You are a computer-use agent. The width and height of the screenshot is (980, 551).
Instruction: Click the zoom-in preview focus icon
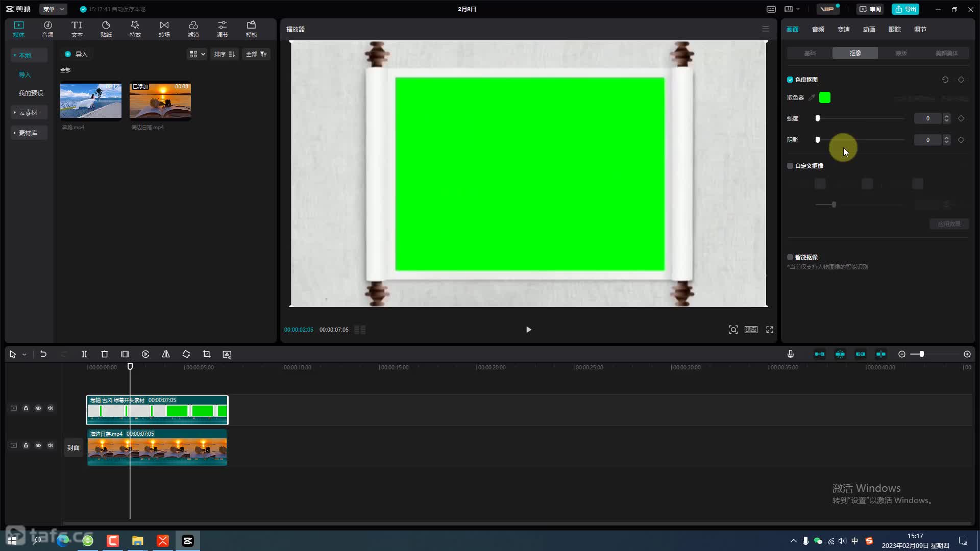click(x=733, y=330)
